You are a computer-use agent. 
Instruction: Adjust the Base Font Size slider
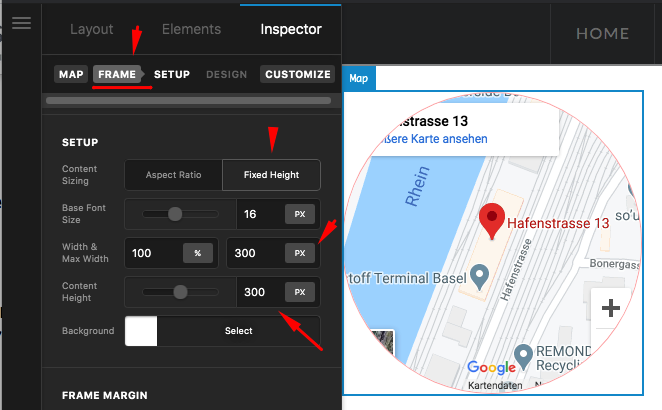coord(175,214)
